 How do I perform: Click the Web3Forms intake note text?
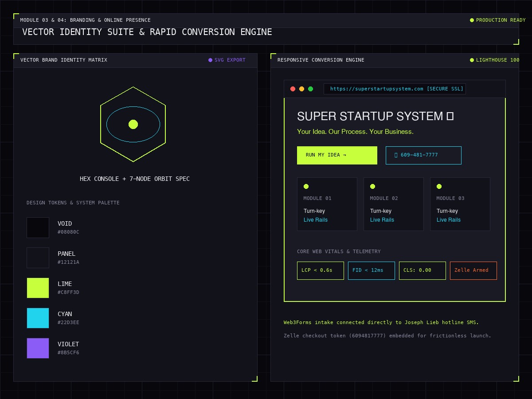381,322
